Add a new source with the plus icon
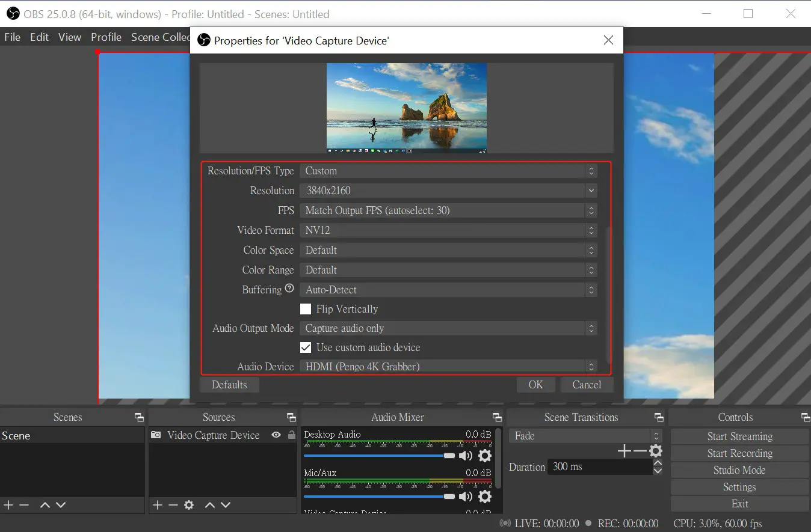The width and height of the screenshot is (811, 532). pyautogui.click(x=156, y=505)
